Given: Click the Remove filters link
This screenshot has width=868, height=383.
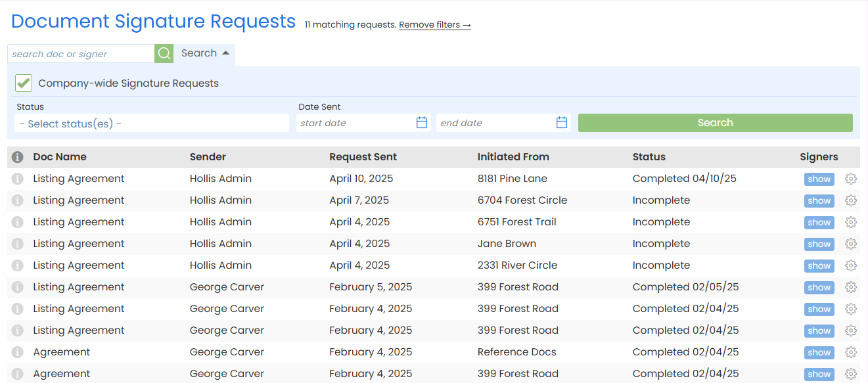Looking at the screenshot, I should (x=435, y=25).
